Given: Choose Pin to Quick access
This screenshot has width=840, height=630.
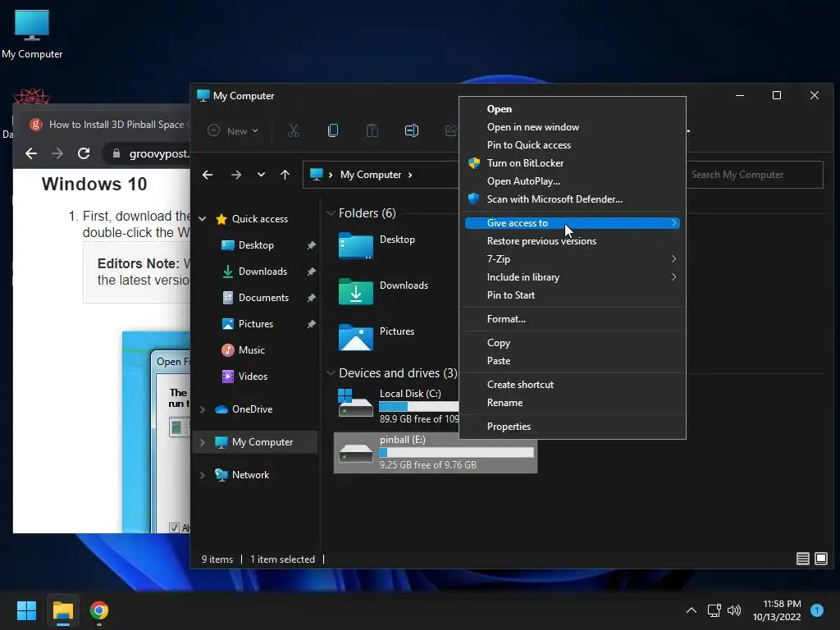Looking at the screenshot, I should tap(573, 145).
